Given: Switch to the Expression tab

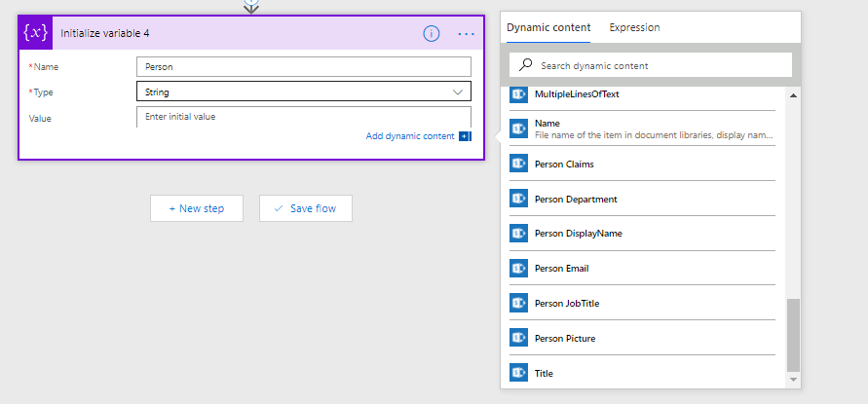Looking at the screenshot, I should coord(634,27).
